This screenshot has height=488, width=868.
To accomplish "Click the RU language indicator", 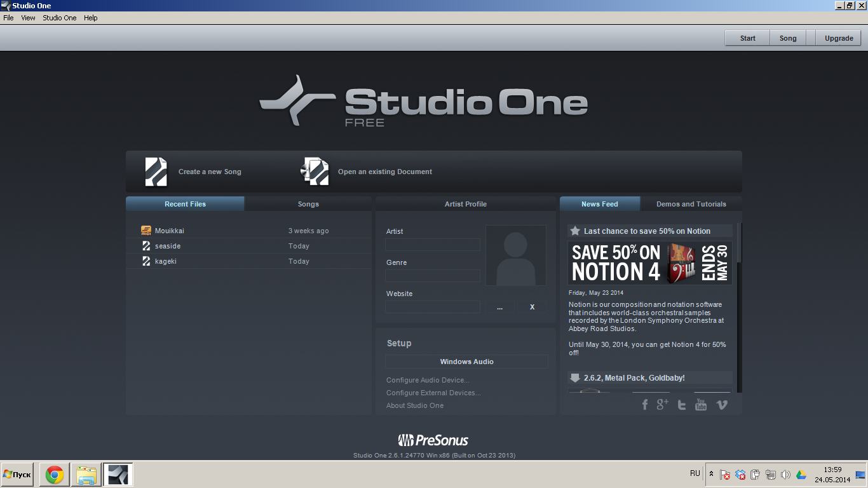I will click(695, 473).
